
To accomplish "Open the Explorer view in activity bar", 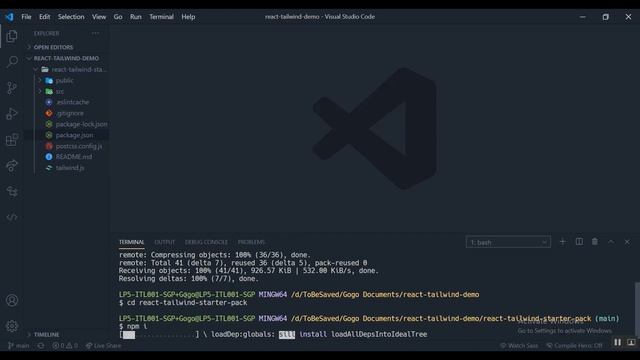I will pyautogui.click(x=12, y=36).
